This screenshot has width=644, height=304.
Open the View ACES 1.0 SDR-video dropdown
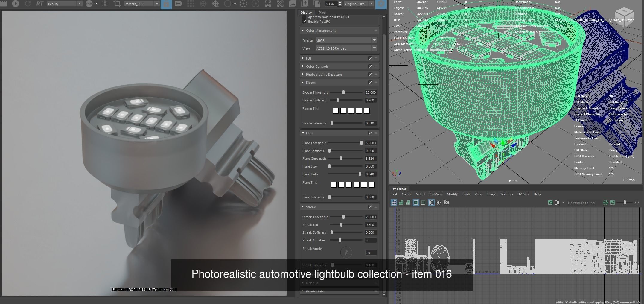346,48
